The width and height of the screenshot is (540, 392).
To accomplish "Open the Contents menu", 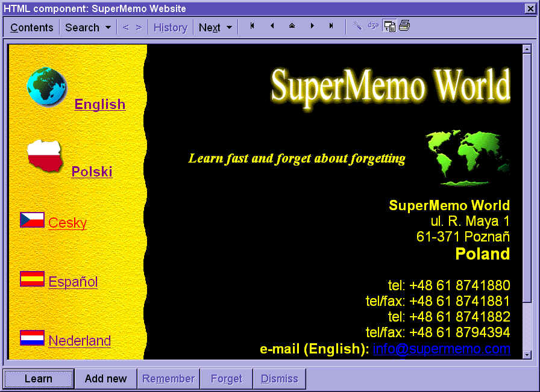I will coord(32,28).
